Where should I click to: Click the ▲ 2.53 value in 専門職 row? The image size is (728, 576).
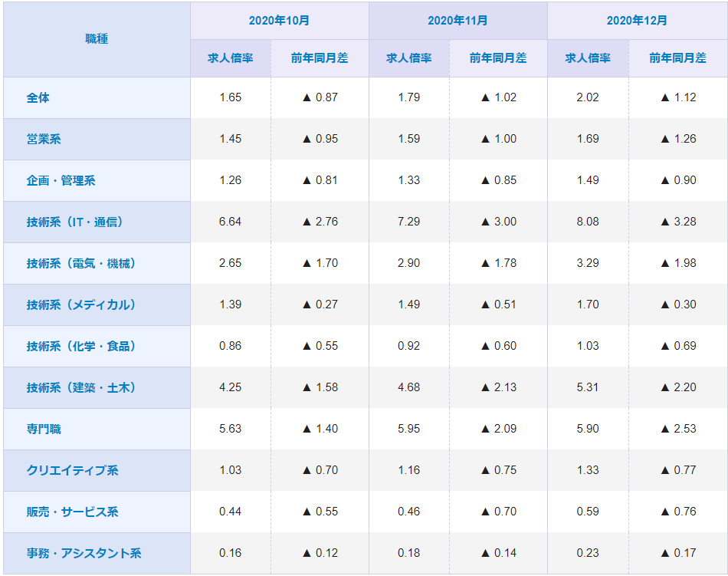[x=678, y=428]
